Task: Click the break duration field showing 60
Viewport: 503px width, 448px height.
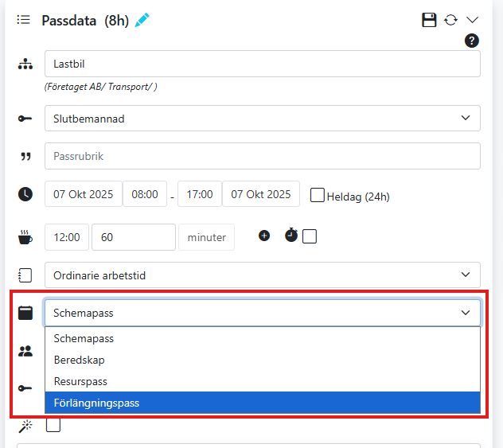Action: point(133,237)
